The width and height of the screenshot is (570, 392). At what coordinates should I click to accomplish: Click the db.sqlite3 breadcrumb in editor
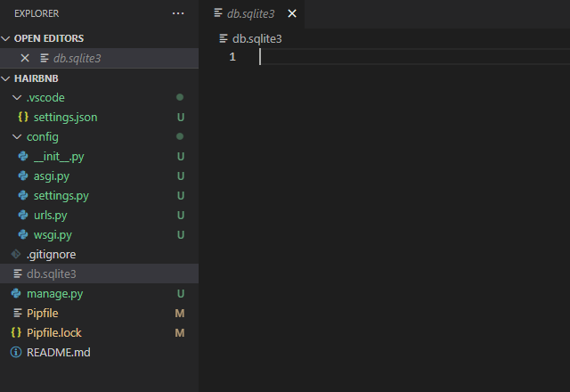click(256, 38)
